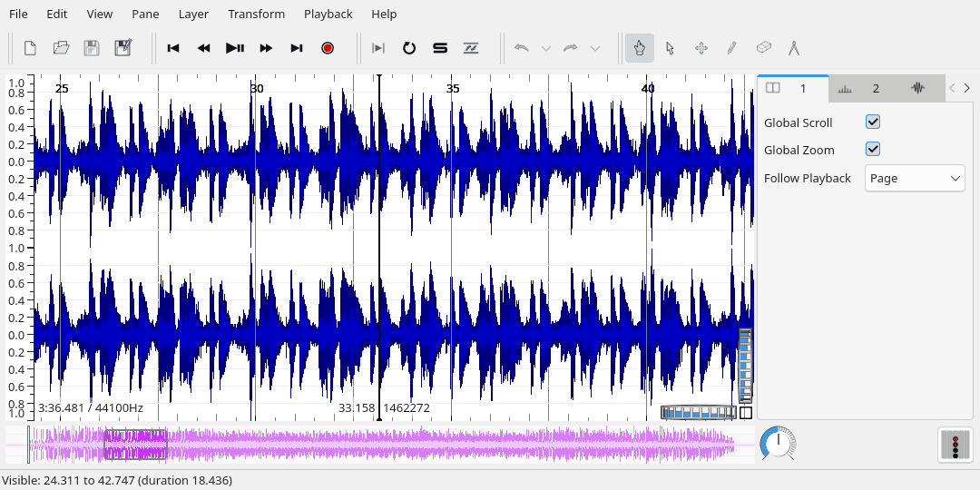Click the vertical zoom thumbwheel
The height and width of the screenshot is (490, 980).
(745, 366)
